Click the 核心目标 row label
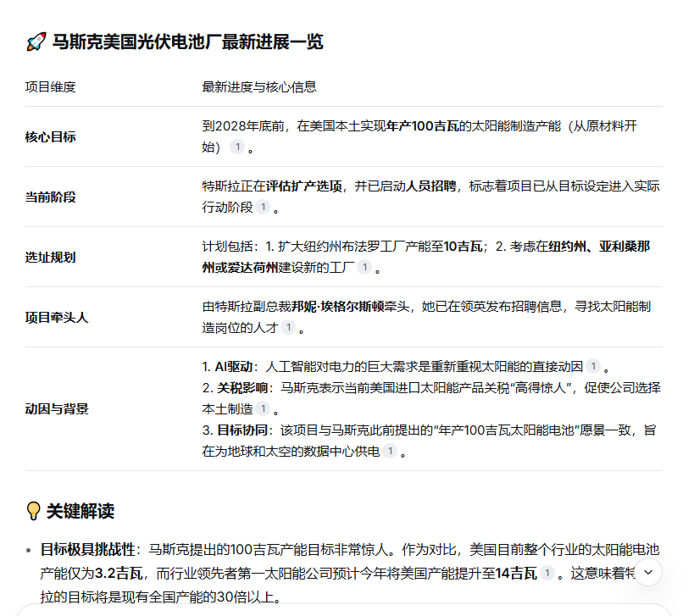Screen dimensions: 694x616 point(51,136)
